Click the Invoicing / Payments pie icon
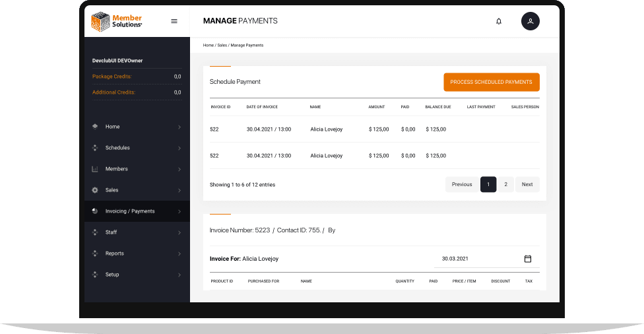This screenshot has height=334, width=644. pos(95,211)
